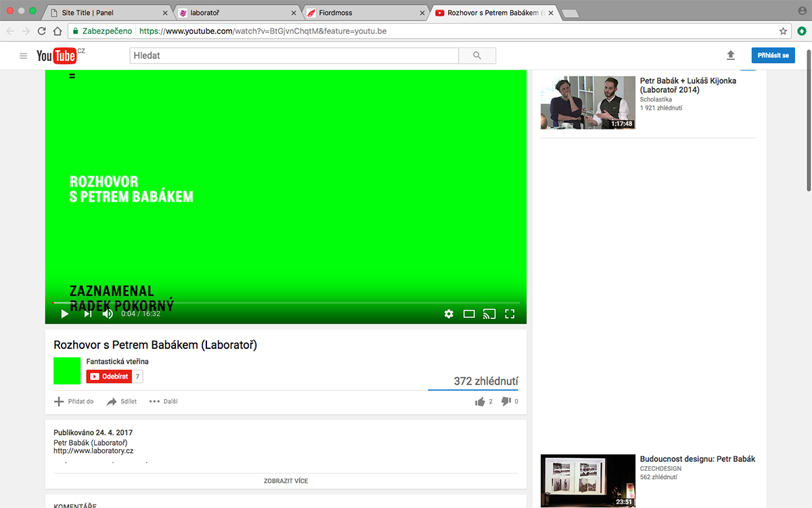This screenshot has height=508, width=812.
Task: Skip to the next video
Action: 88,314
